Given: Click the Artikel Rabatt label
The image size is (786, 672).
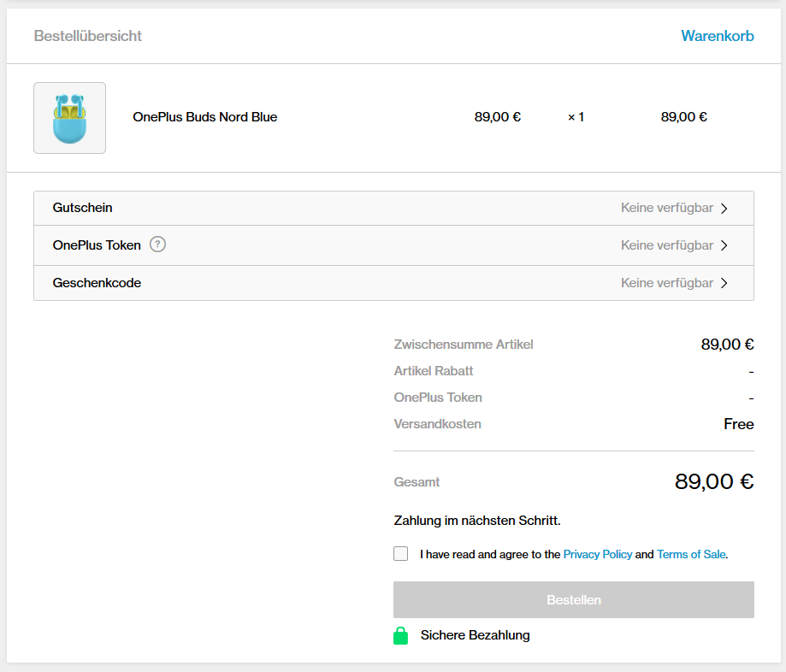Looking at the screenshot, I should [433, 371].
